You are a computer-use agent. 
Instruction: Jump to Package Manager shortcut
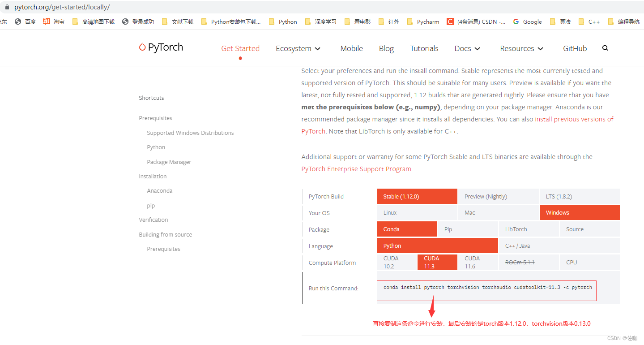[169, 162]
